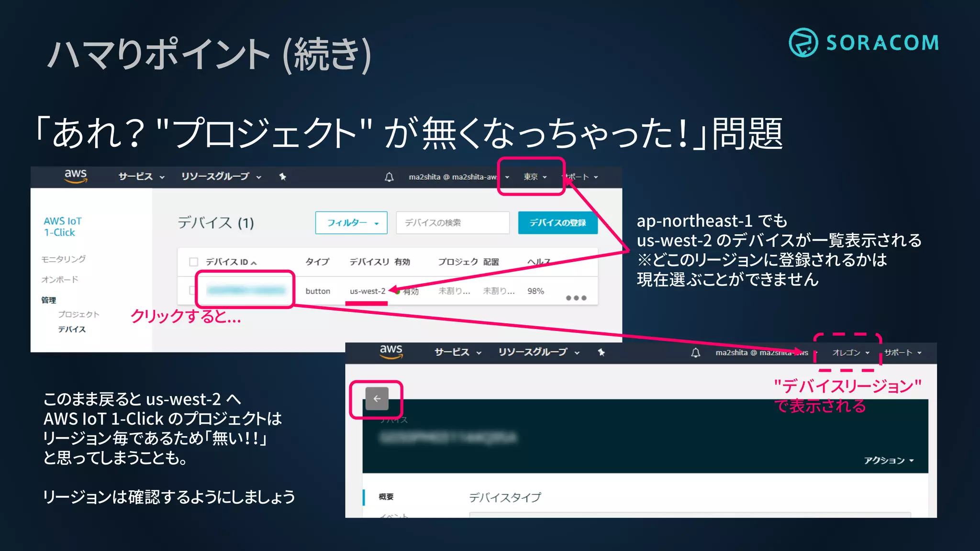Select the 概要 tab
Image resolution: width=980 pixels, height=551 pixels.
tap(386, 496)
